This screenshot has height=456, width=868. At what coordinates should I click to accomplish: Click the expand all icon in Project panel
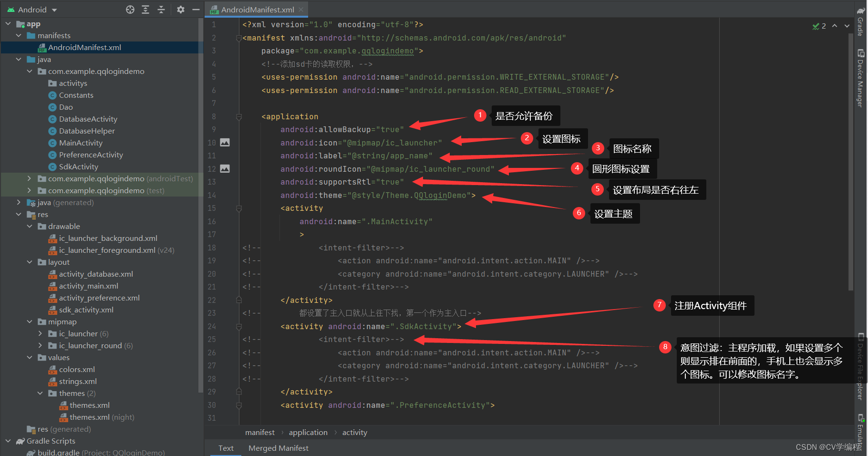[145, 10]
